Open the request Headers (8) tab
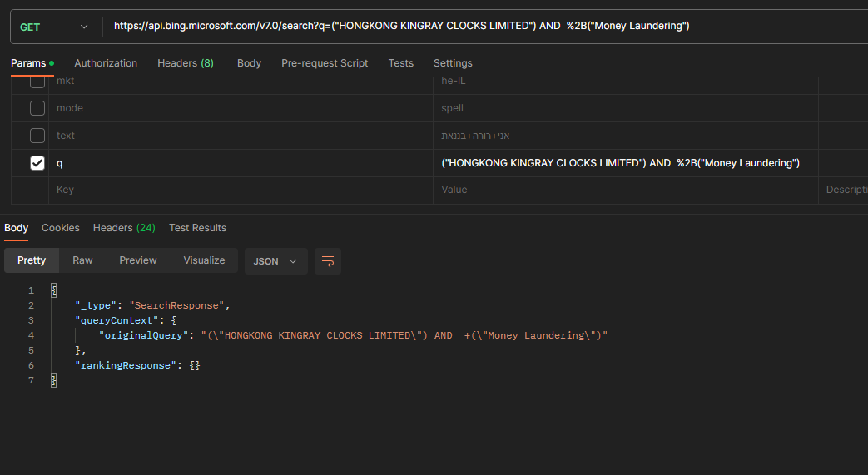 pos(186,63)
